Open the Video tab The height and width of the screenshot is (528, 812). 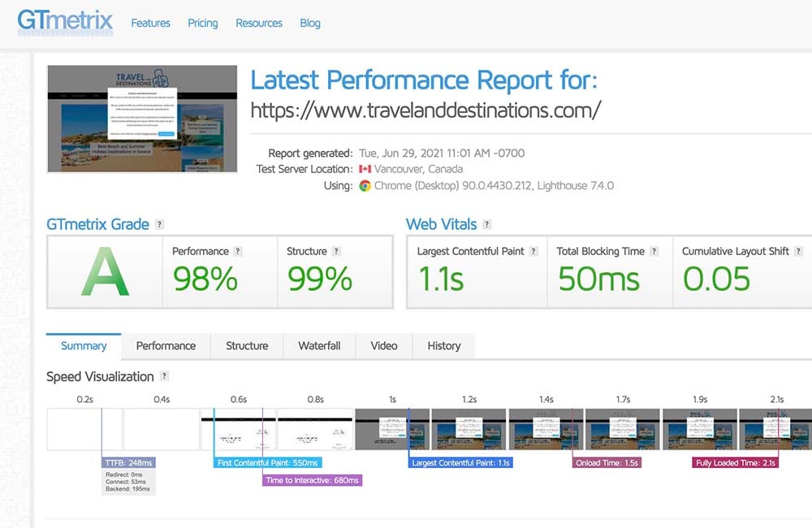(x=384, y=345)
